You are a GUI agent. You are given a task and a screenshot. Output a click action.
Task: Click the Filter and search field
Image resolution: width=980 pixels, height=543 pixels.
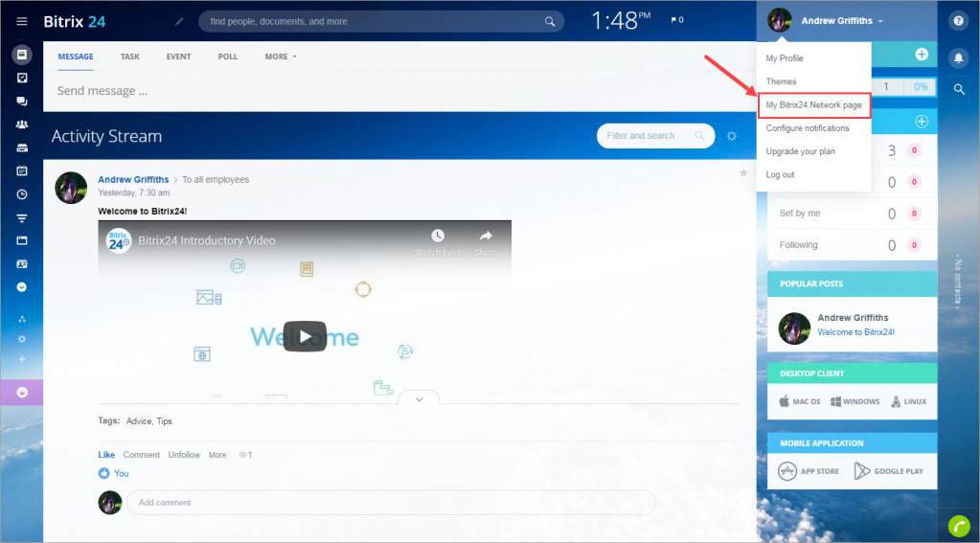655,136
